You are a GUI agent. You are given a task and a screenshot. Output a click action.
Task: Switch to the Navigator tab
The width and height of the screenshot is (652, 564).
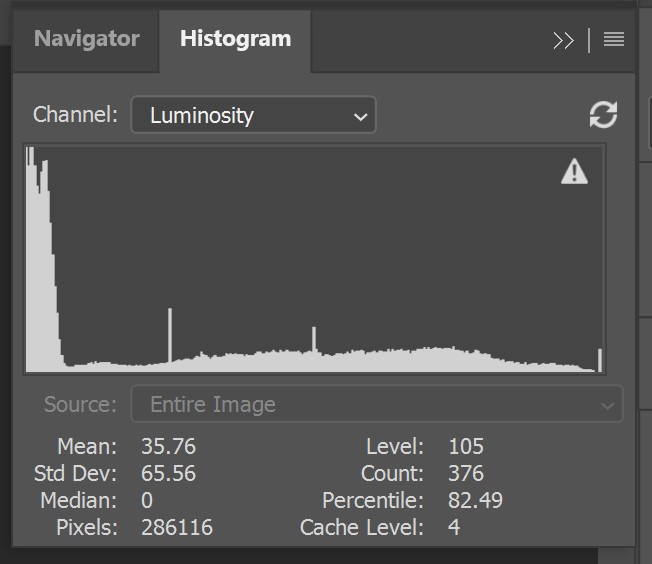point(86,40)
